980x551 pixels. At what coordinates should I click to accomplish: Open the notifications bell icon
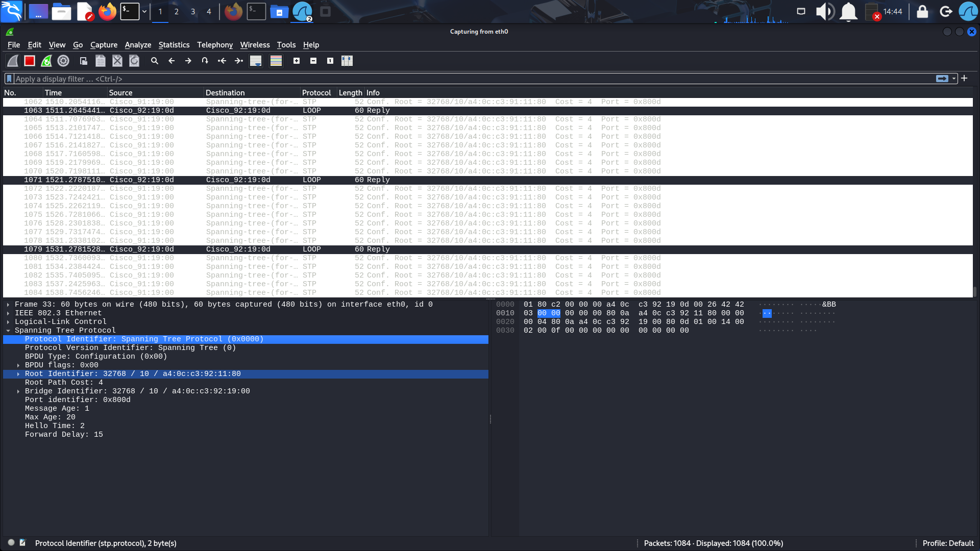pos(848,11)
